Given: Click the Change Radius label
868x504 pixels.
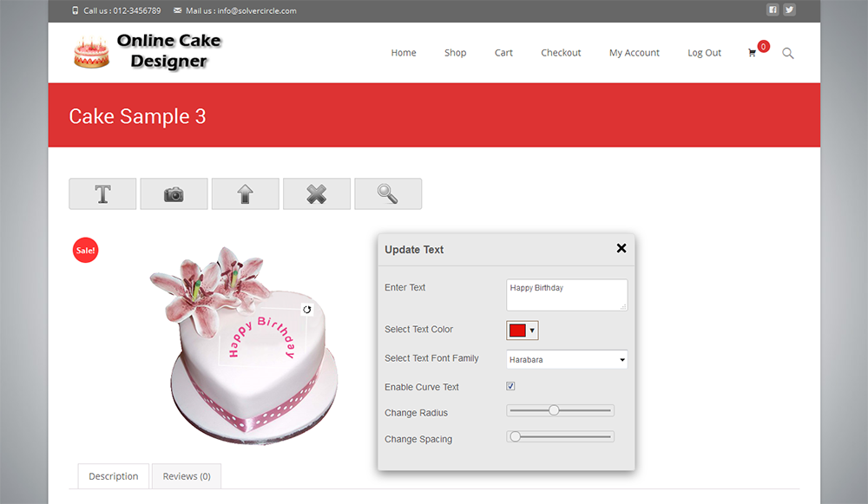Looking at the screenshot, I should [x=417, y=413].
